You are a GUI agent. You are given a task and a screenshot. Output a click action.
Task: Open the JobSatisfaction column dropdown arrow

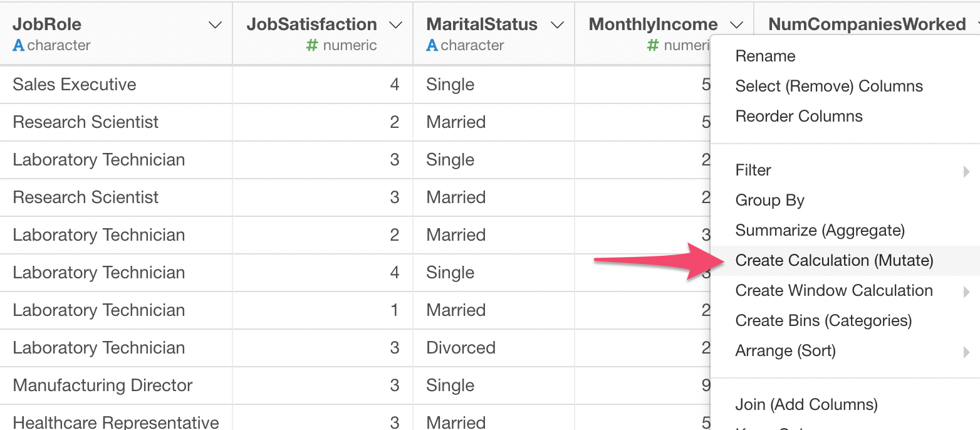click(395, 25)
